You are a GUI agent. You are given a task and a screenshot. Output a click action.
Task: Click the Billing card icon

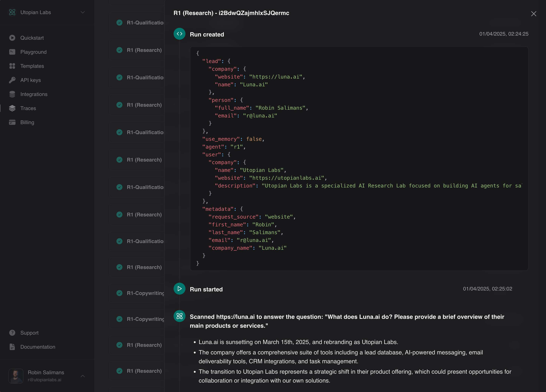coord(12,122)
